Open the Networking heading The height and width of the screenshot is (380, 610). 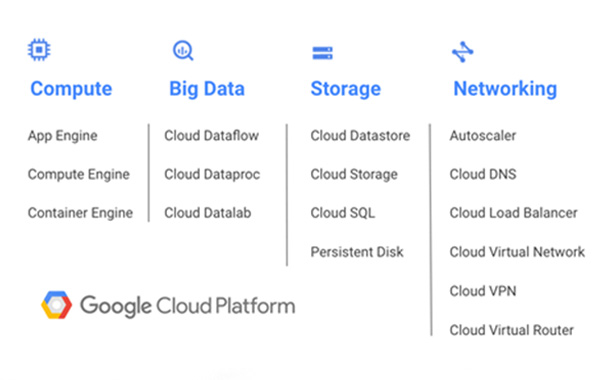click(x=505, y=89)
